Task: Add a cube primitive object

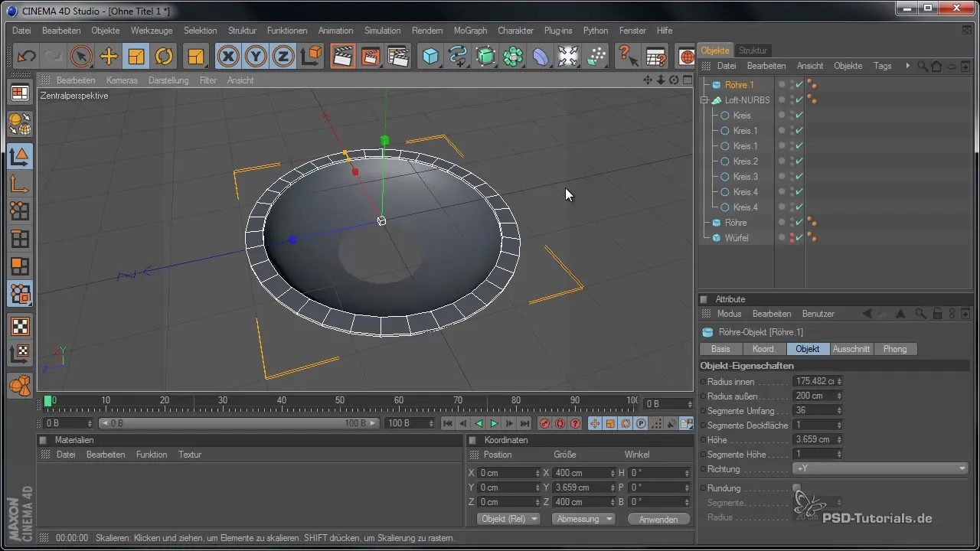Action: tap(431, 57)
